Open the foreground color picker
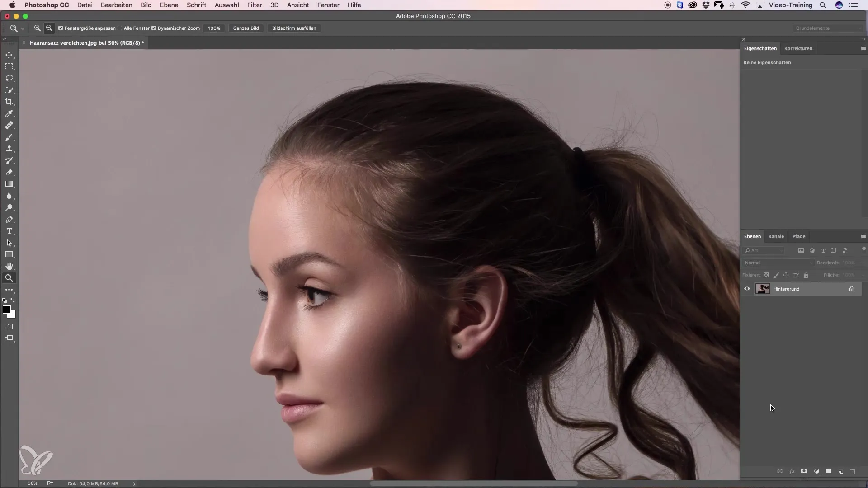 coord(6,310)
